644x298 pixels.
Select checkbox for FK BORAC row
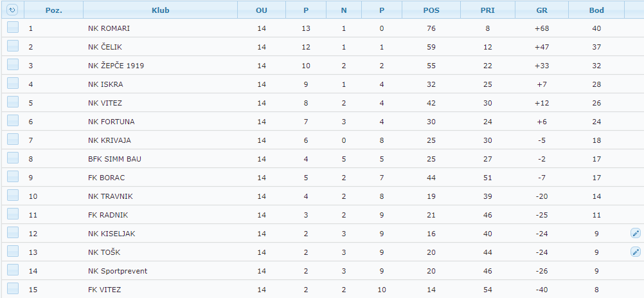(x=13, y=177)
